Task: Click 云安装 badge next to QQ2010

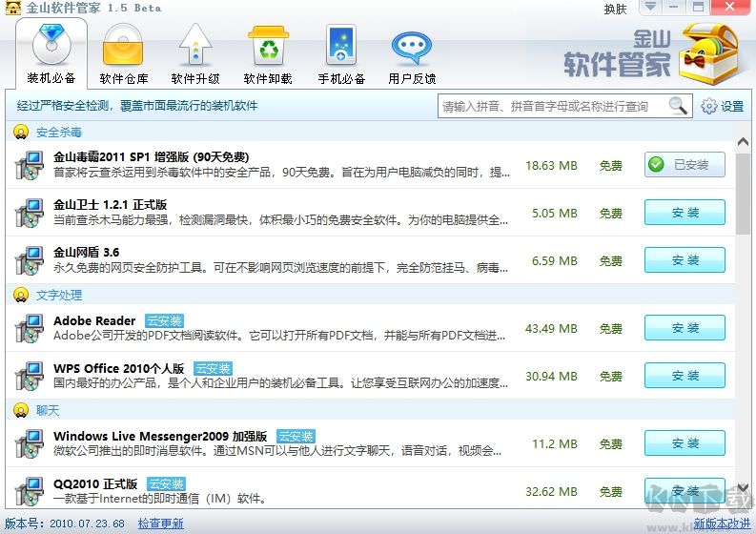Action: click(166, 483)
